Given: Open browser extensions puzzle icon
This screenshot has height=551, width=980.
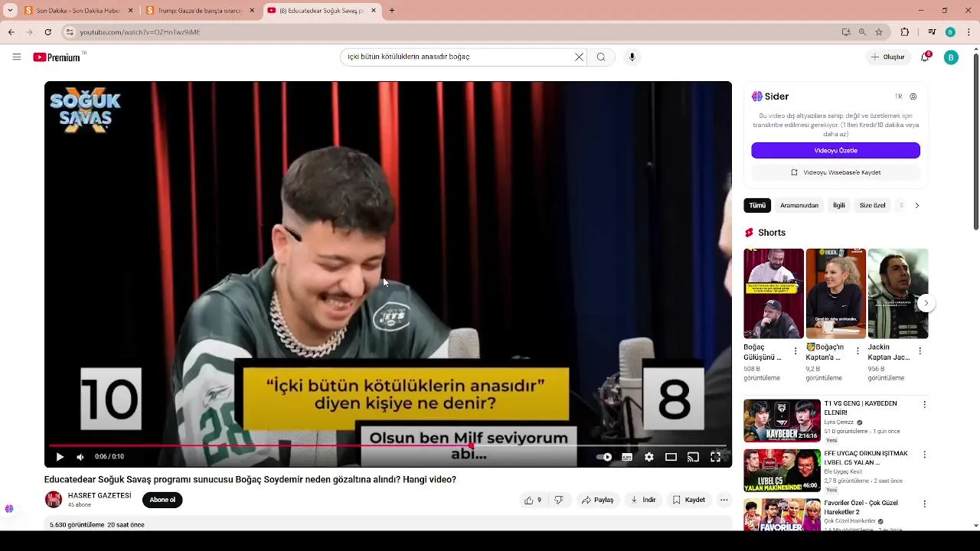Looking at the screenshot, I should 904,32.
